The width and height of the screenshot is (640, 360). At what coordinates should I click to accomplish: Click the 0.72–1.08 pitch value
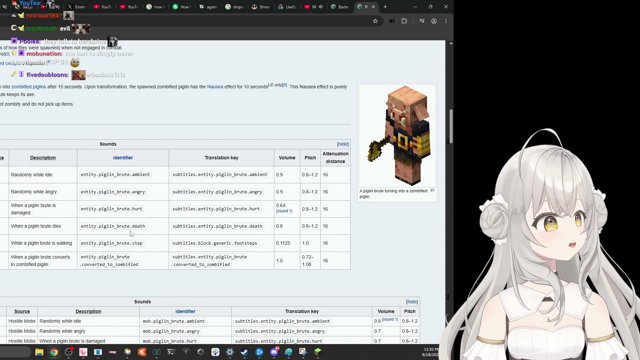(x=309, y=261)
